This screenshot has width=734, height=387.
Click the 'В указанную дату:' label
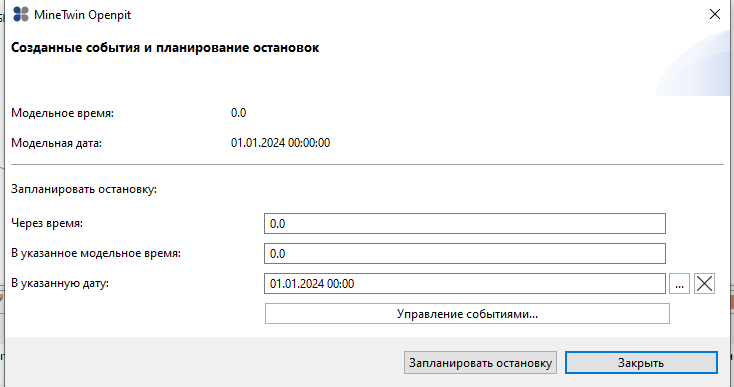tap(60, 283)
